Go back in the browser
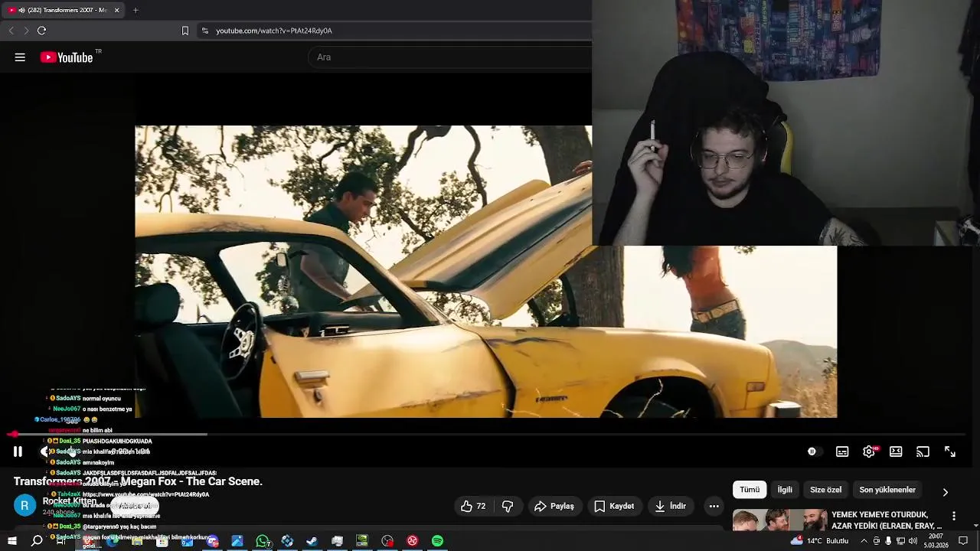 click(x=11, y=31)
